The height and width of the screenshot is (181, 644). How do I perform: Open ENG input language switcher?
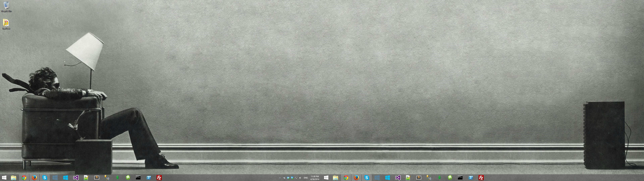[x=306, y=178]
